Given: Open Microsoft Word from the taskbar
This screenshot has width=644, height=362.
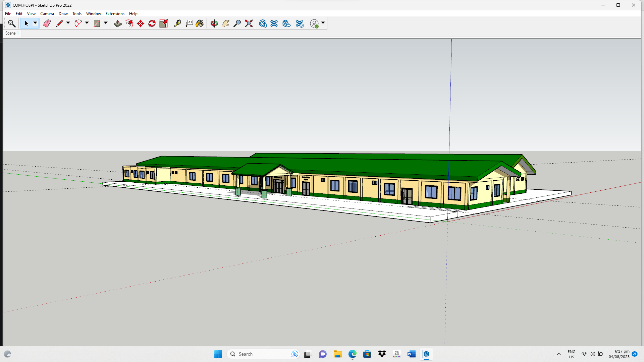Looking at the screenshot, I should point(411,354).
